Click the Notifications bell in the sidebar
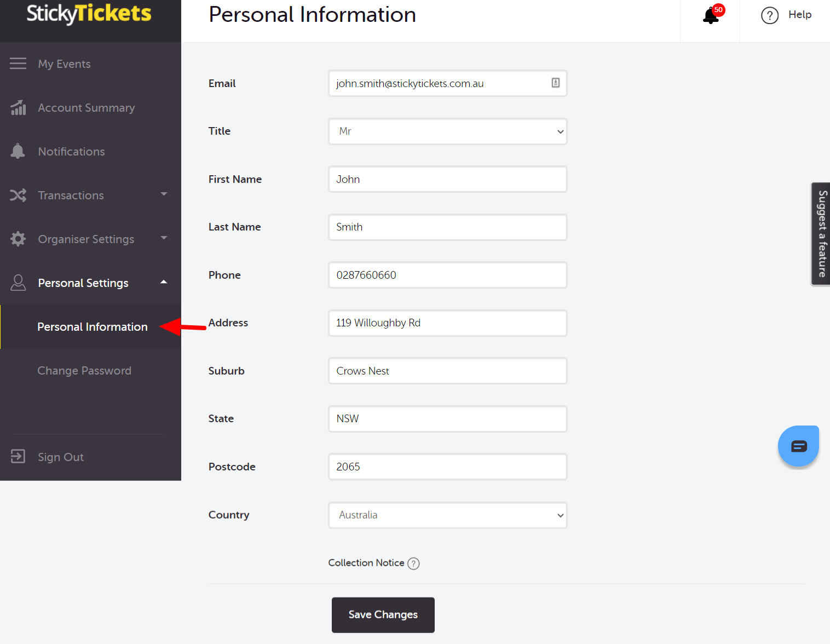This screenshot has width=830, height=644. [x=18, y=151]
